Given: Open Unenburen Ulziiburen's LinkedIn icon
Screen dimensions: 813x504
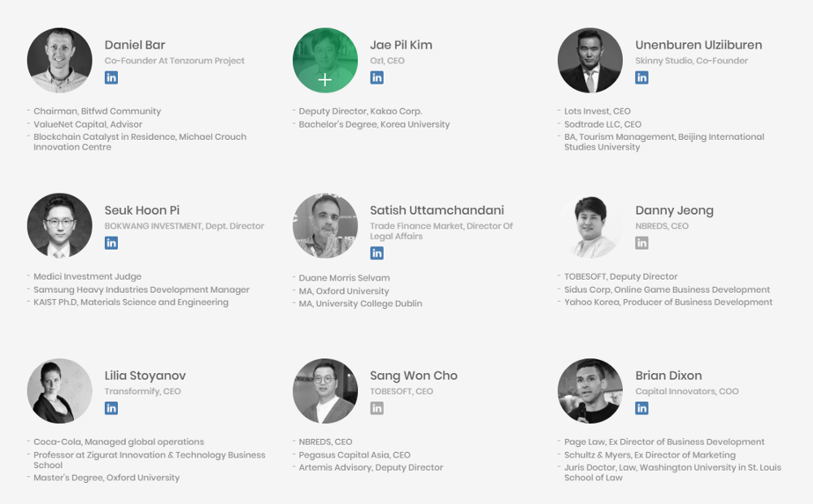Looking at the screenshot, I should (x=642, y=78).
